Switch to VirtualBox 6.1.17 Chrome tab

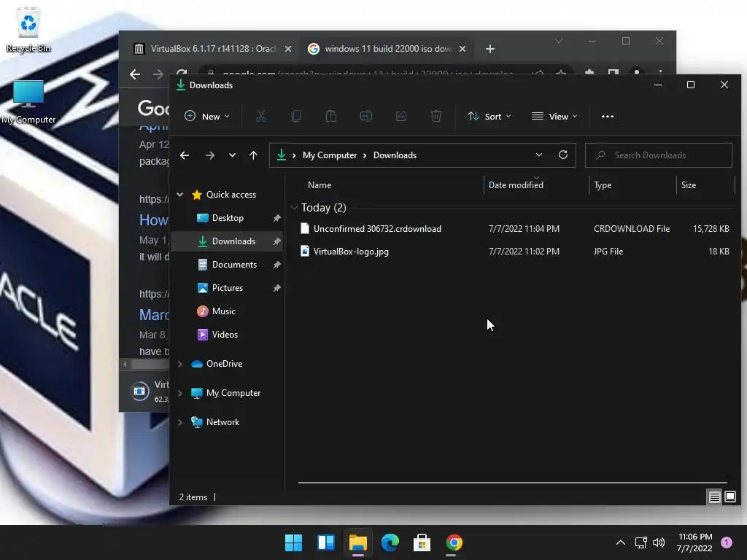click(x=212, y=49)
